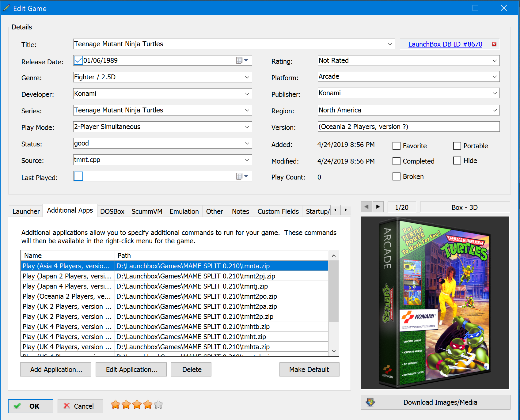Click the Make Default button

pos(309,369)
